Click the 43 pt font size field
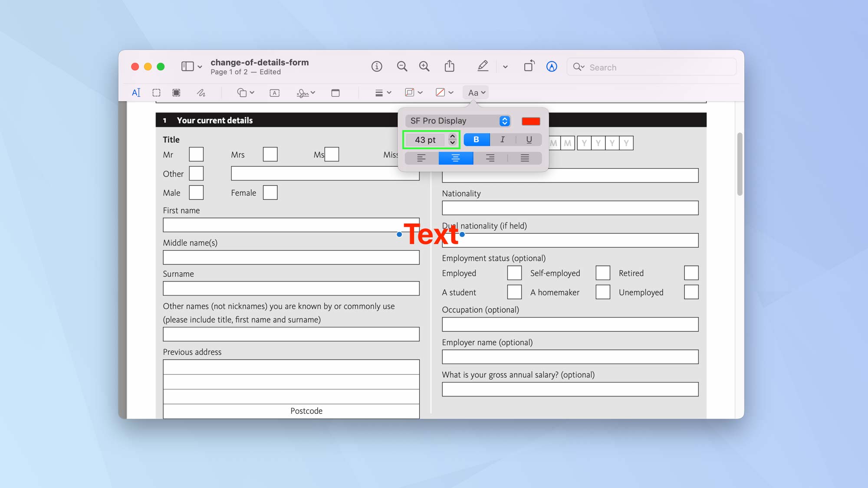Screen dimensions: 868x488 (x=425, y=139)
